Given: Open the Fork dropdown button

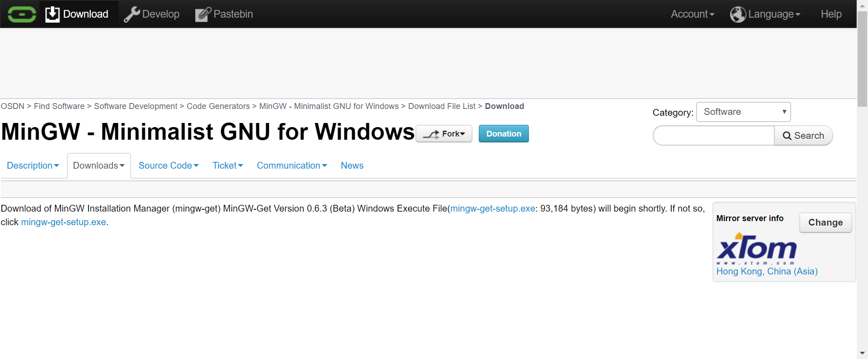Looking at the screenshot, I should pos(443,134).
